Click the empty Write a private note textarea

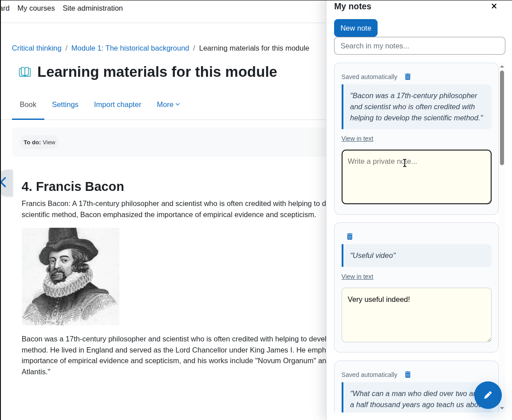tap(416, 177)
